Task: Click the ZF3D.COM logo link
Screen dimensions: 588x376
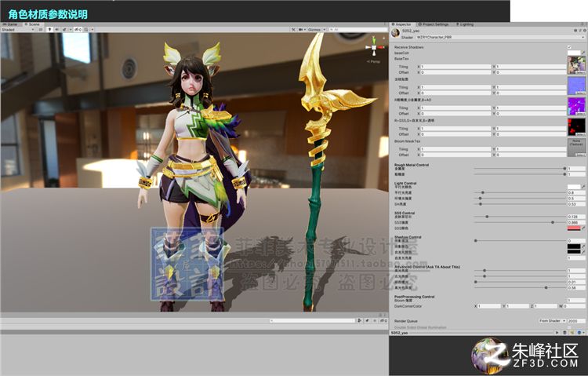Action: 524,356
